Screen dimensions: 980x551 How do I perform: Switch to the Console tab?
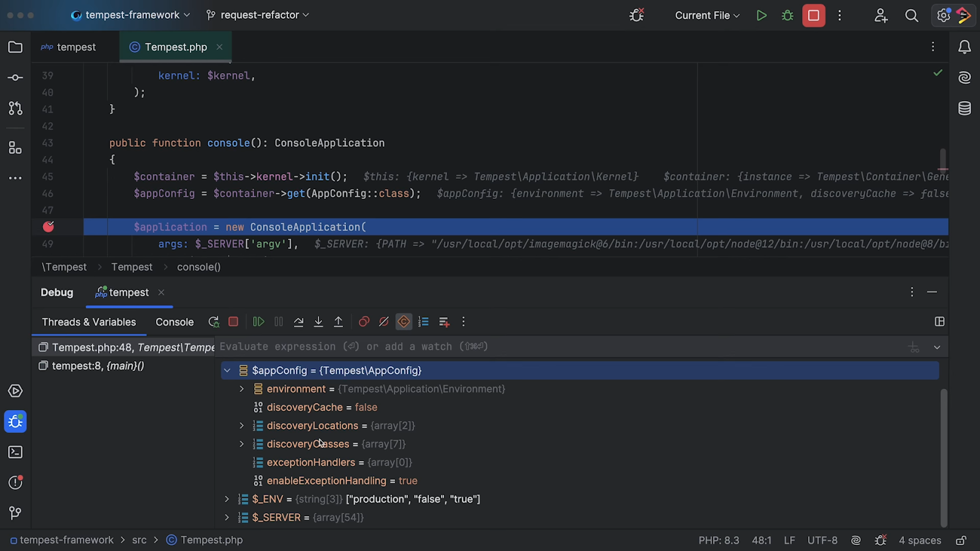(x=175, y=322)
